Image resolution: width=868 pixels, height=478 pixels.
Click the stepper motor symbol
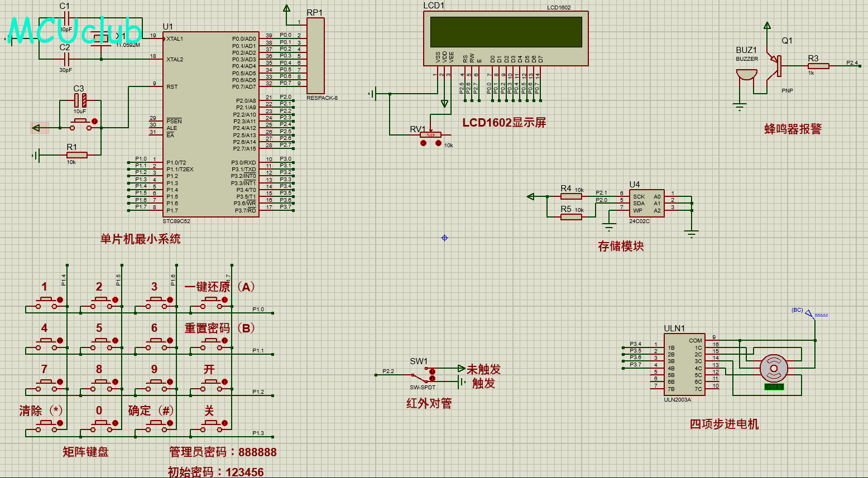pos(774,368)
